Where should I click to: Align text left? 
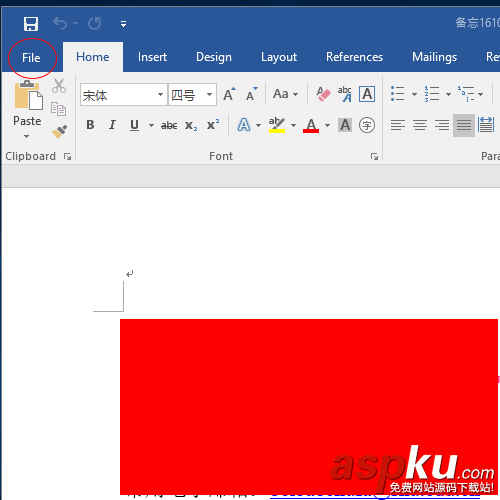[x=398, y=125]
